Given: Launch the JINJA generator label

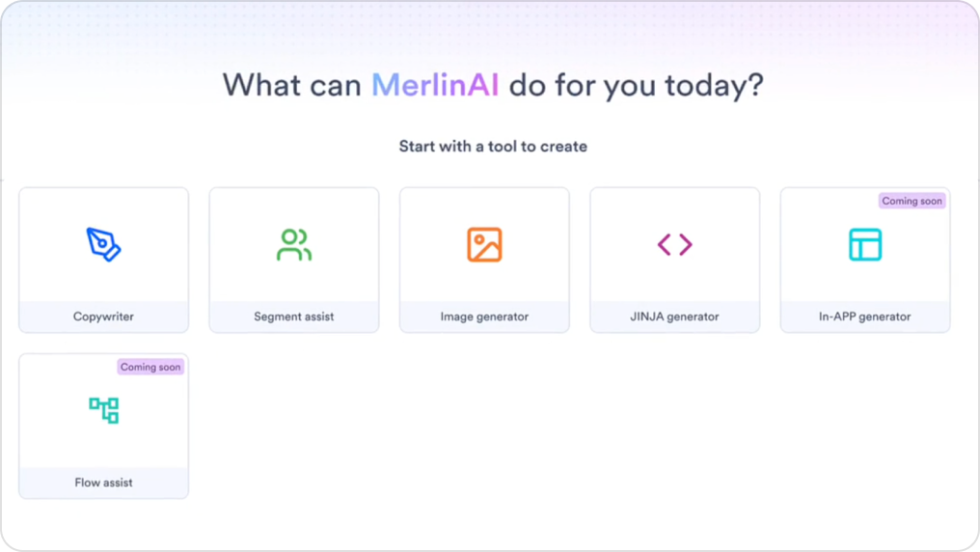Looking at the screenshot, I should 674,317.
